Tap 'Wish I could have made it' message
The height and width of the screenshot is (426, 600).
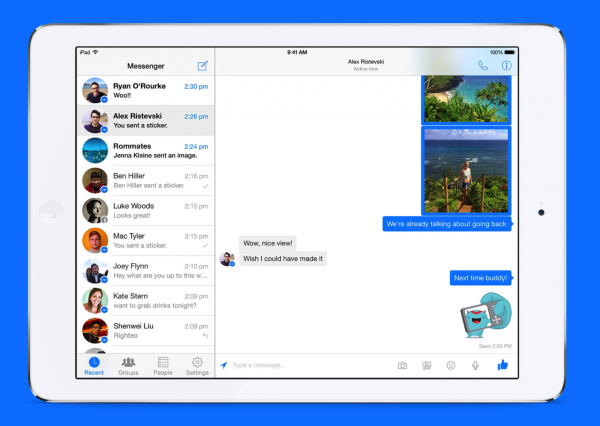coord(283,259)
